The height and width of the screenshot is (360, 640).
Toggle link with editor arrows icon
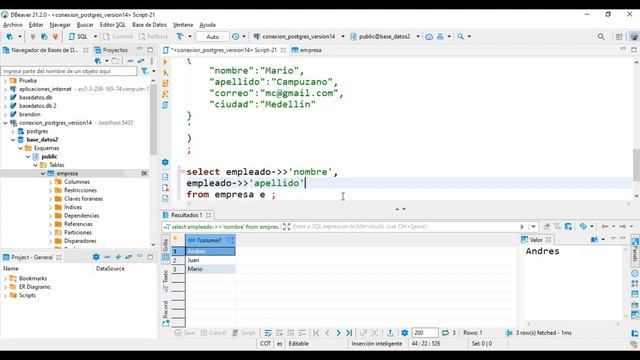141,61
